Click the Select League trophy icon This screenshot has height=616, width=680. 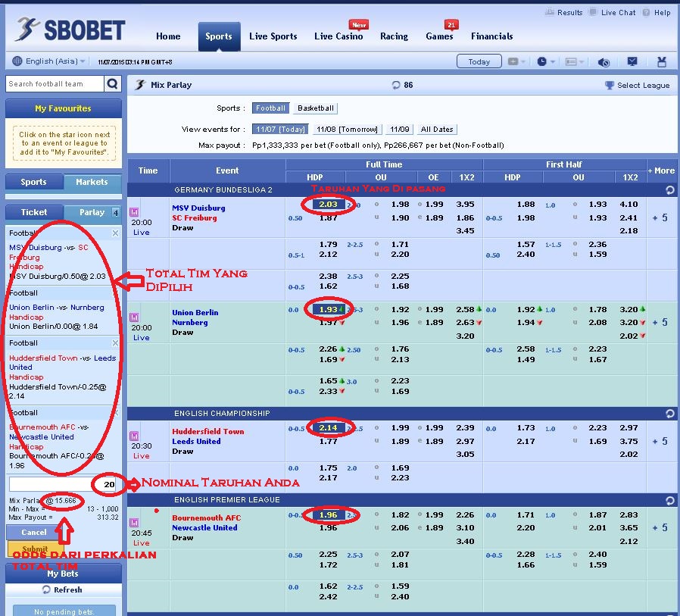(x=610, y=85)
